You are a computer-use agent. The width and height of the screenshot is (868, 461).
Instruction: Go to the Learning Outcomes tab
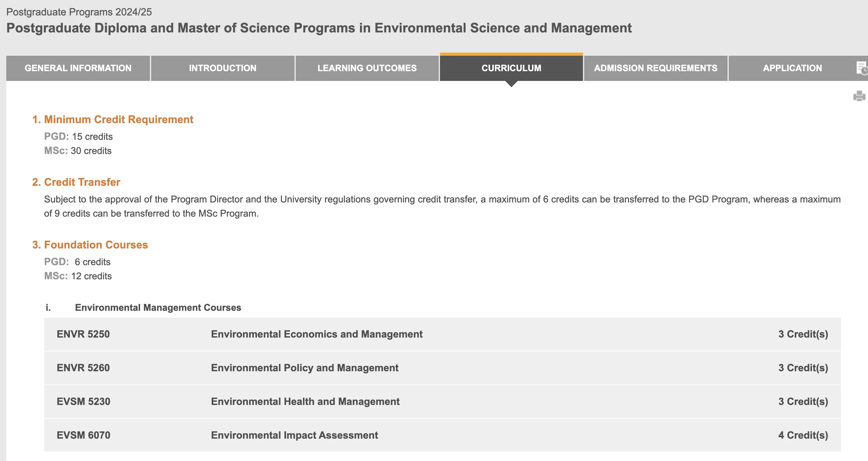pos(367,68)
